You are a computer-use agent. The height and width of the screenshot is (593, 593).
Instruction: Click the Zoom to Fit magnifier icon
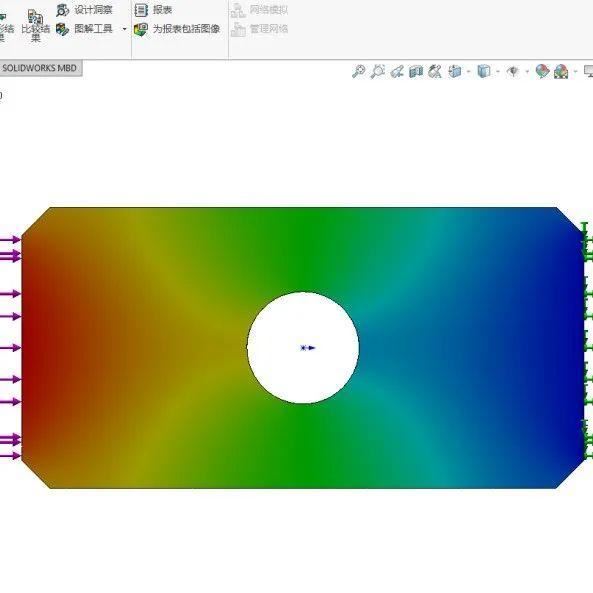tap(359, 71)
